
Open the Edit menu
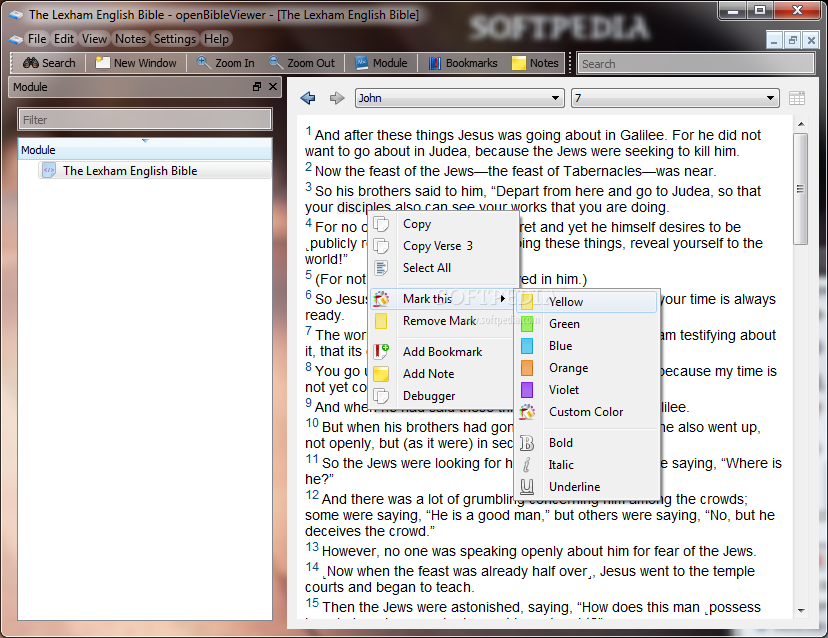click(x=64, y=39)
